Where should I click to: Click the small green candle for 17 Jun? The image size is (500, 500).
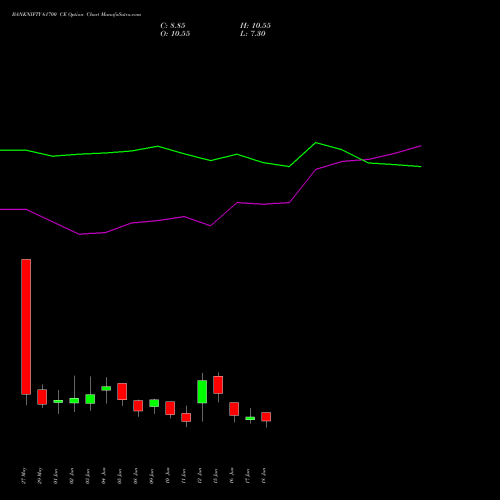coord(250,418)
